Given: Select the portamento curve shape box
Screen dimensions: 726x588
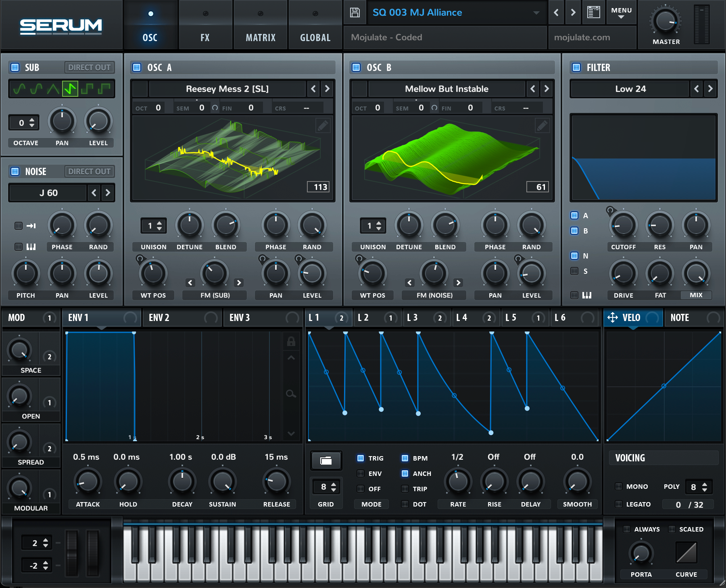Looking at the screenshot, I should pos(686,553).
